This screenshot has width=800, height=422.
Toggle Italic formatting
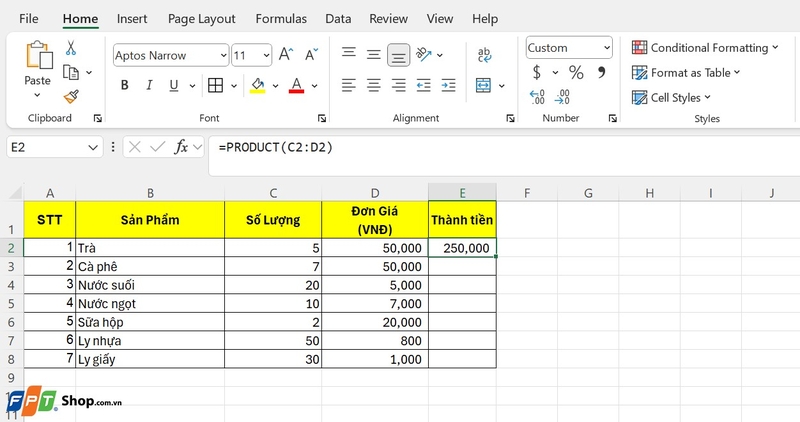(149, 85)
